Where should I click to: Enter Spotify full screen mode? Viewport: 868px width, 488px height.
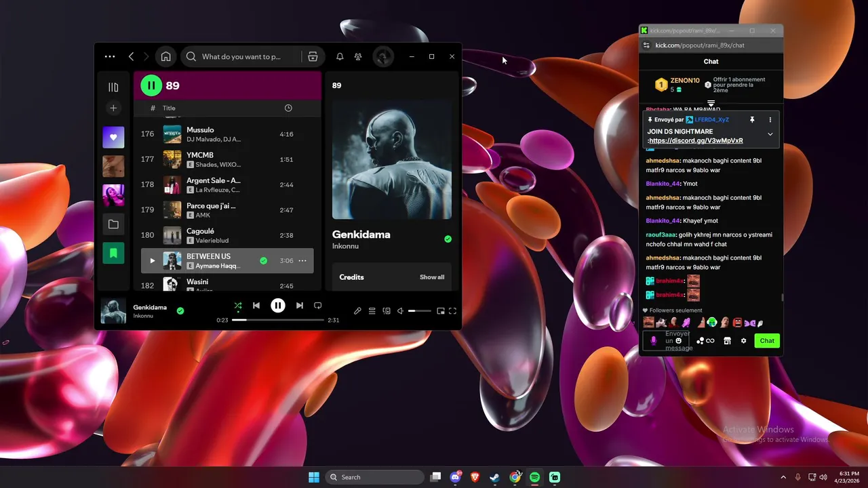[452, 311]
